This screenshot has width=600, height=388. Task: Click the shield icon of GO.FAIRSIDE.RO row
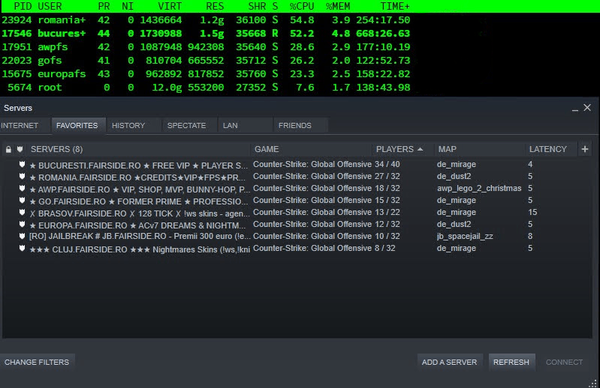click(x=22, y=201)
